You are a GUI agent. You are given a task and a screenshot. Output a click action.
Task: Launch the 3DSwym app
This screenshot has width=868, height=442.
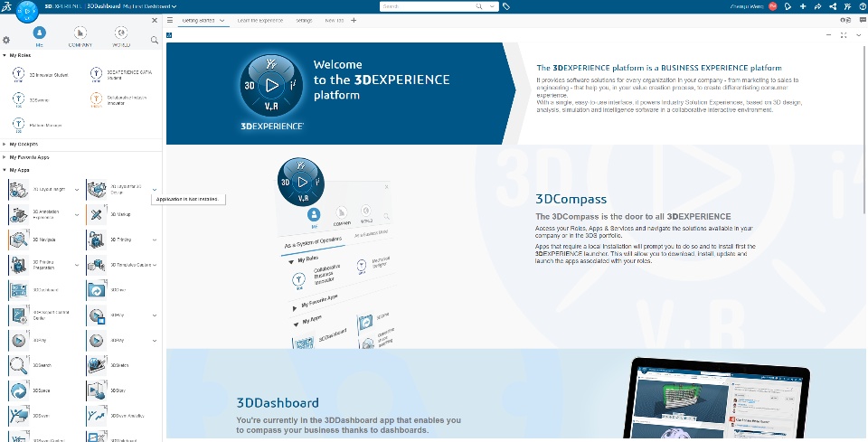click(x=18, y=416)
